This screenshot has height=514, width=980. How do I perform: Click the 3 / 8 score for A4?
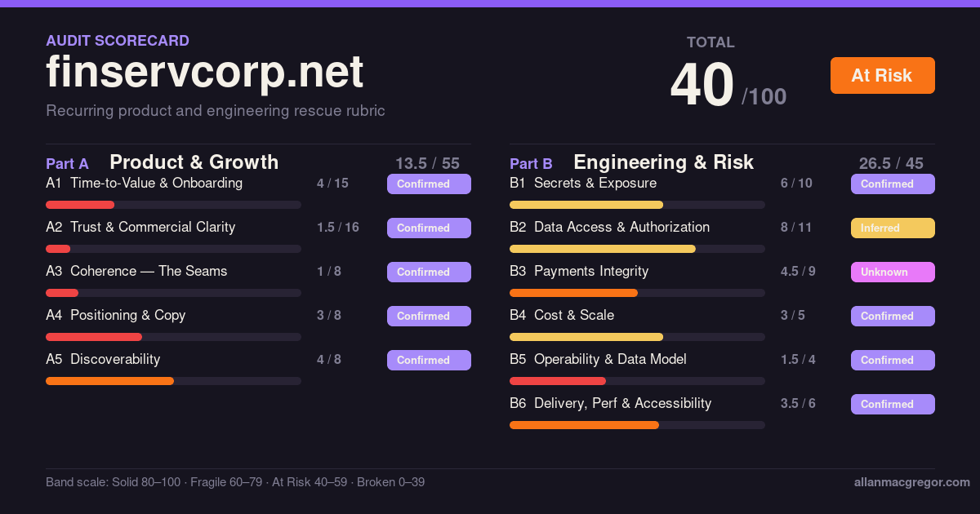click(x=329, y=316)
